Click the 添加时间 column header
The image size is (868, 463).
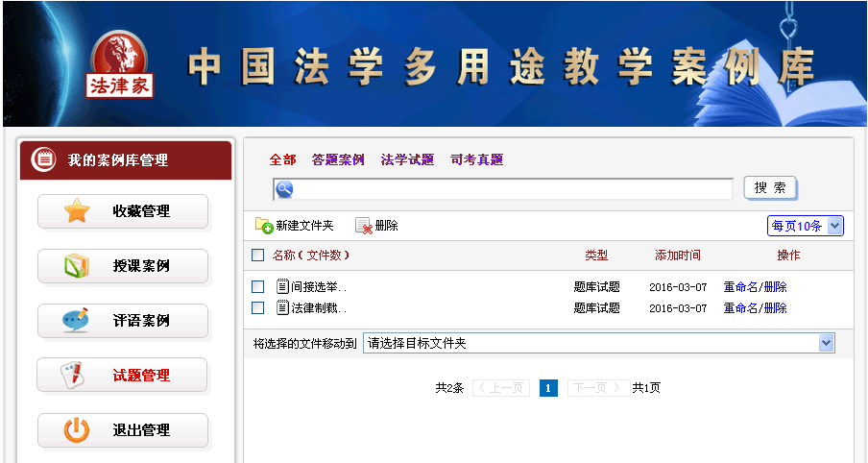coord(678,256)
